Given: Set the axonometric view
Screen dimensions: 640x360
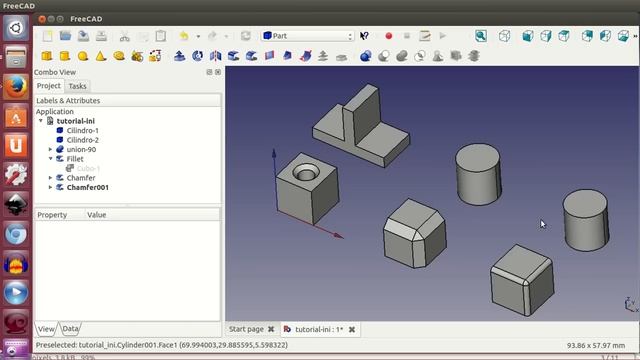Looking at the screenshot, I should click(x=504, y=36).
